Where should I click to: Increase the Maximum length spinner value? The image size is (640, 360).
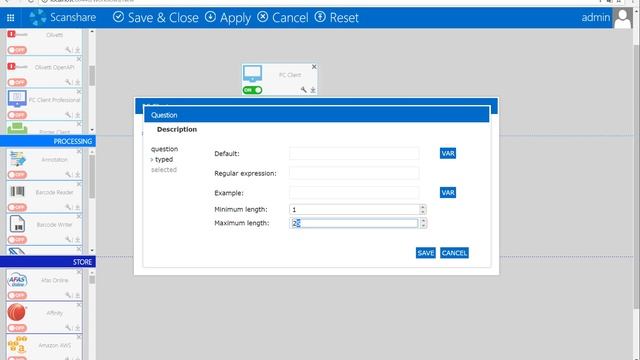point(423,221)
